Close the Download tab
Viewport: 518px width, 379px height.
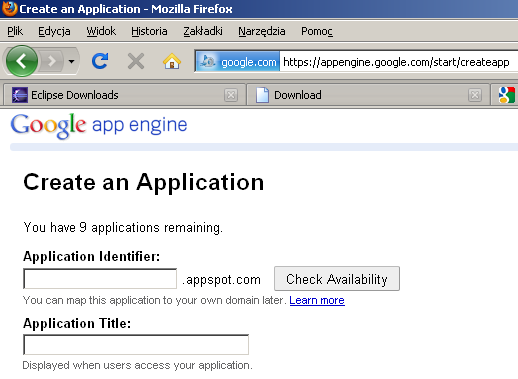pyautogui.click(x=475, y=95)
